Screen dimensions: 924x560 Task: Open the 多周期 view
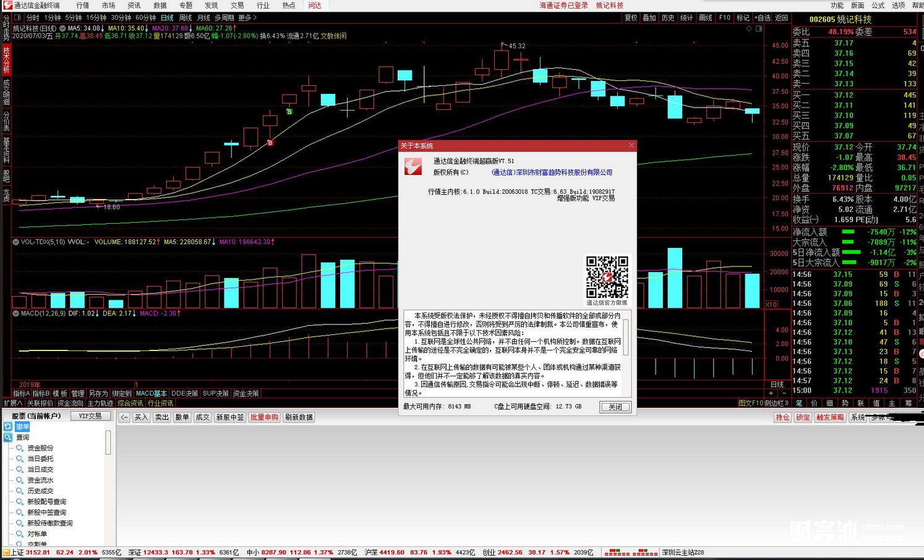click(224, 18)
